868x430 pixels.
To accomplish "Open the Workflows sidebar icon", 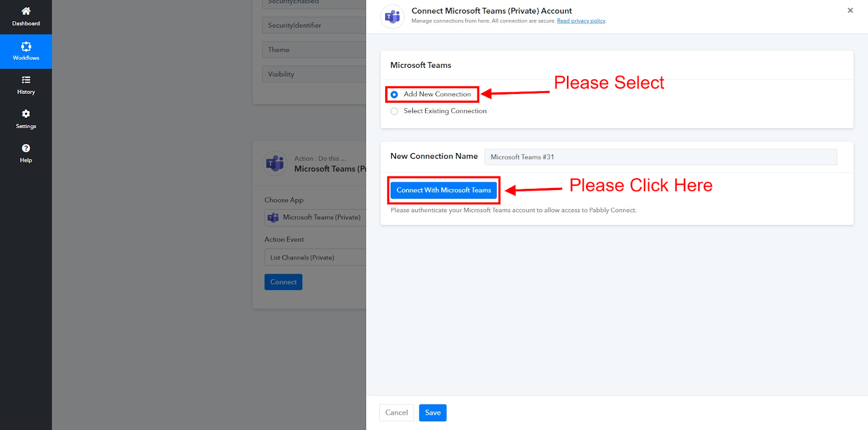I will point(25,46).
